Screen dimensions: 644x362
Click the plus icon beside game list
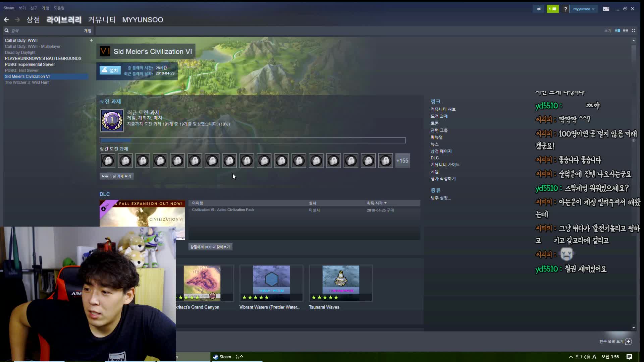(x=91, y=40)
